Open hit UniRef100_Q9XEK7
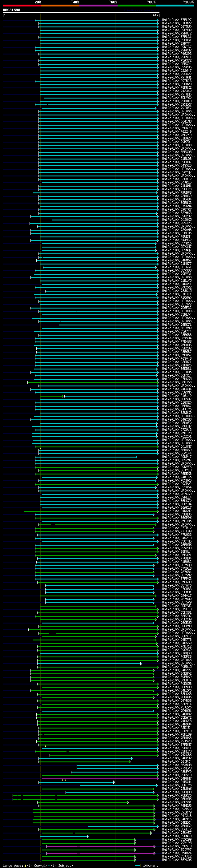Image resolution: width=197 pixels, height=868 pixels. coord(176,104)
